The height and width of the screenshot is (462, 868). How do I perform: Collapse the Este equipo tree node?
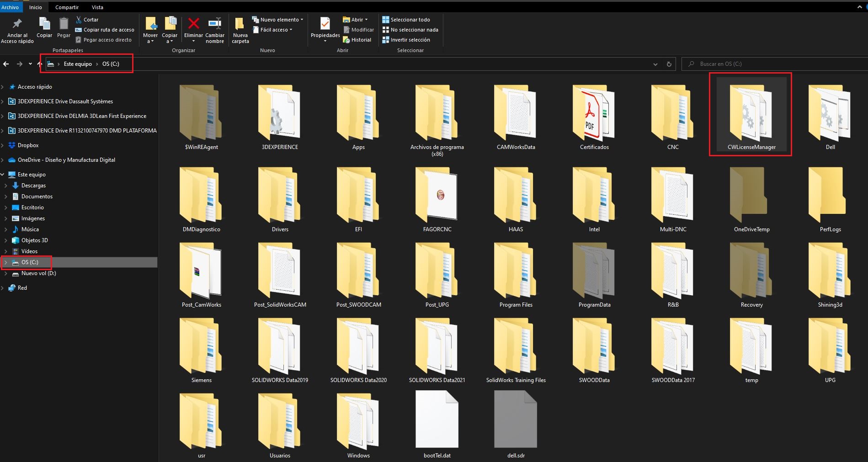point(3,175)
